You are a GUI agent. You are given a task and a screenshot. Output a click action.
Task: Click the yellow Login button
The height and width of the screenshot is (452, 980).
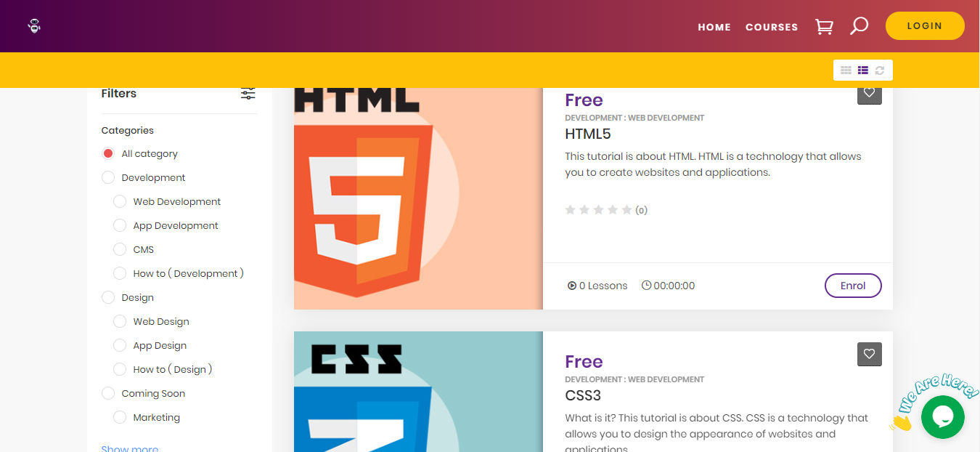pos(925,25)
